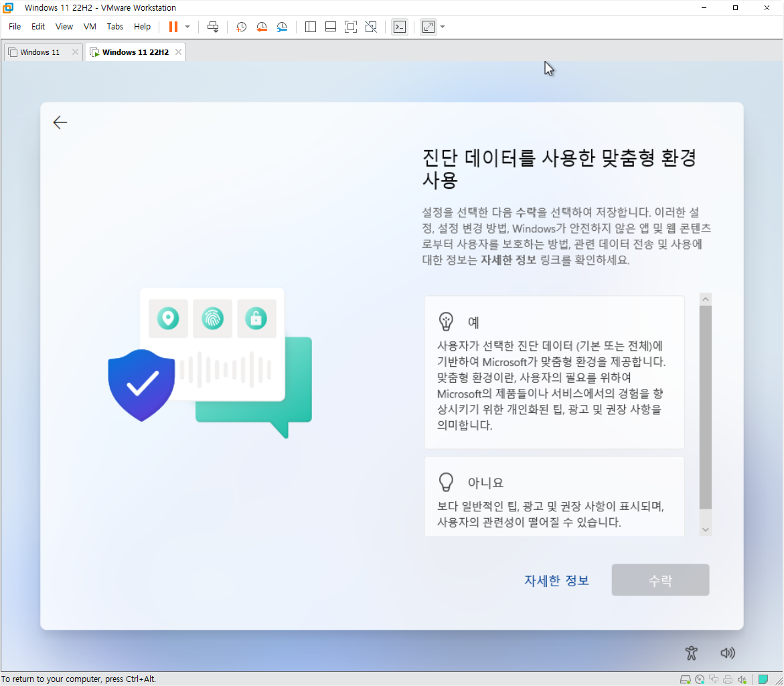The height and width of the screenshot is (686, 784).
Task: Switch to Unity mode
Action: [371, 27]
